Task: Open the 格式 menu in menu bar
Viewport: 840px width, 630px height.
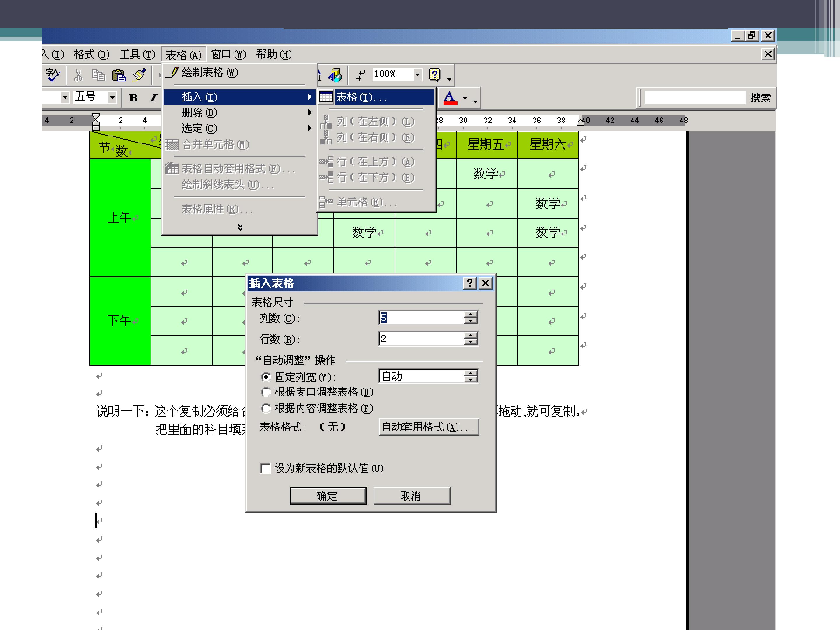Action: pos(92,54)
